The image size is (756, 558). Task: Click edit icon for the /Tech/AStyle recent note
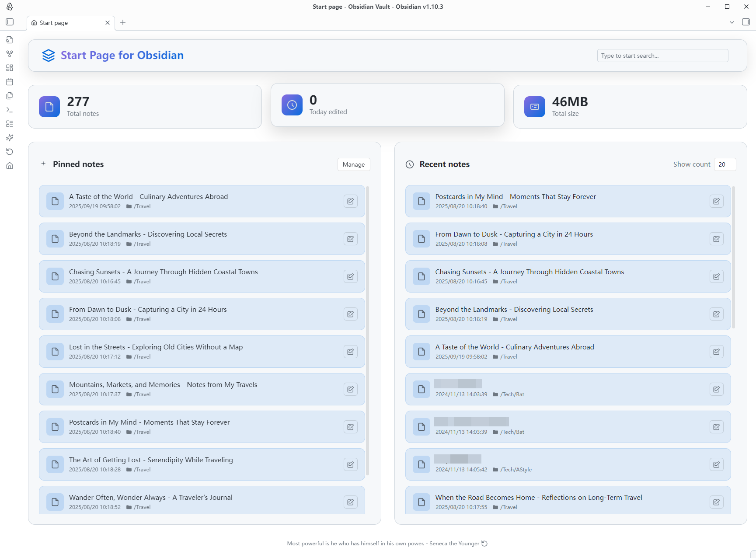tap(717, 464)
